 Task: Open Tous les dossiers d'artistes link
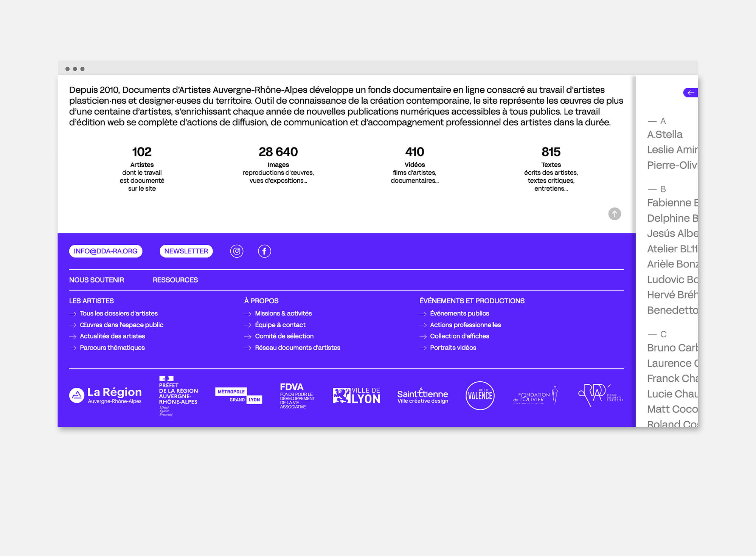(119, 313)
